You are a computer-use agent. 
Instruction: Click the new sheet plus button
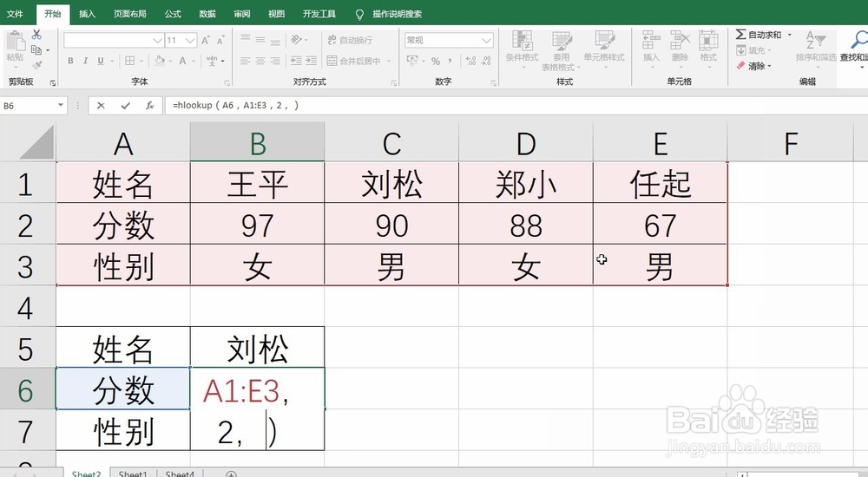tap(232, 474)
